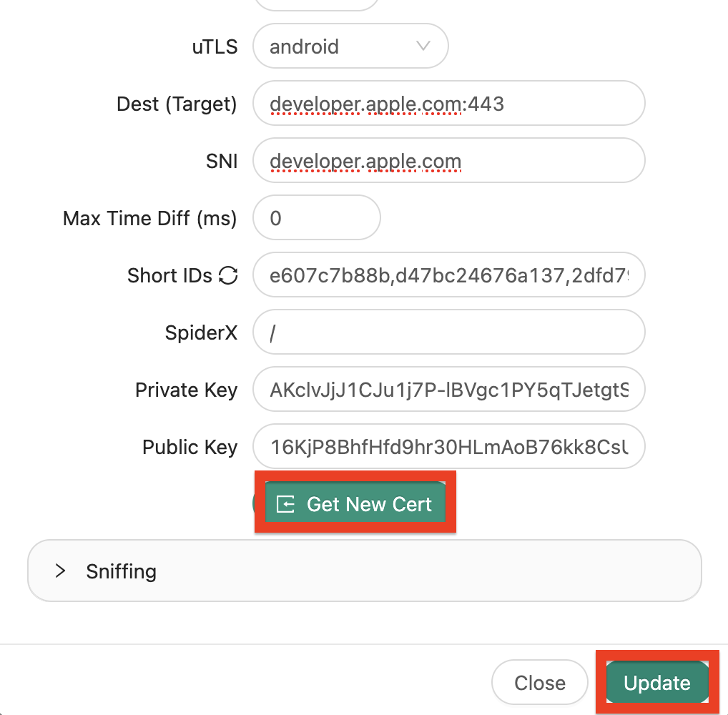
Task: Click the Dest (Target) input field
Action: 448,103
